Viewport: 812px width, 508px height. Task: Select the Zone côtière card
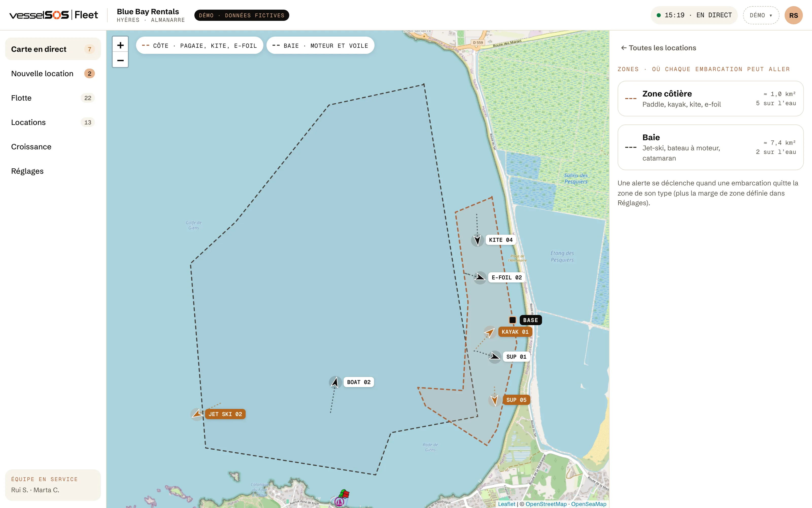710,99
